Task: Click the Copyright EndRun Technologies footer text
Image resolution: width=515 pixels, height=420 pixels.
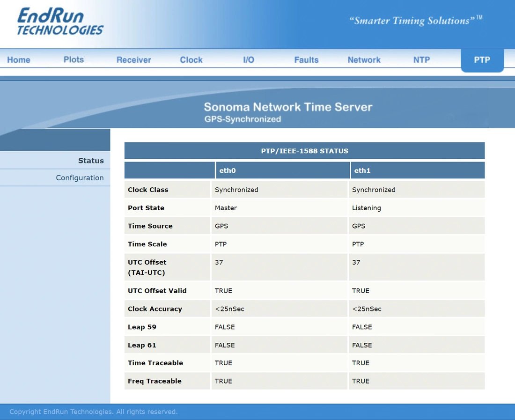Action: tap(93, 412)
